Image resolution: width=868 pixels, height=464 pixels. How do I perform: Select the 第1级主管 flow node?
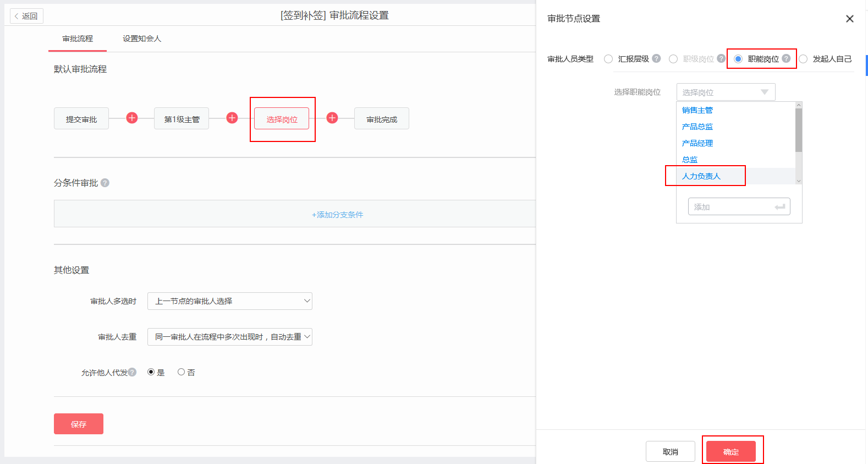(182, 118)
